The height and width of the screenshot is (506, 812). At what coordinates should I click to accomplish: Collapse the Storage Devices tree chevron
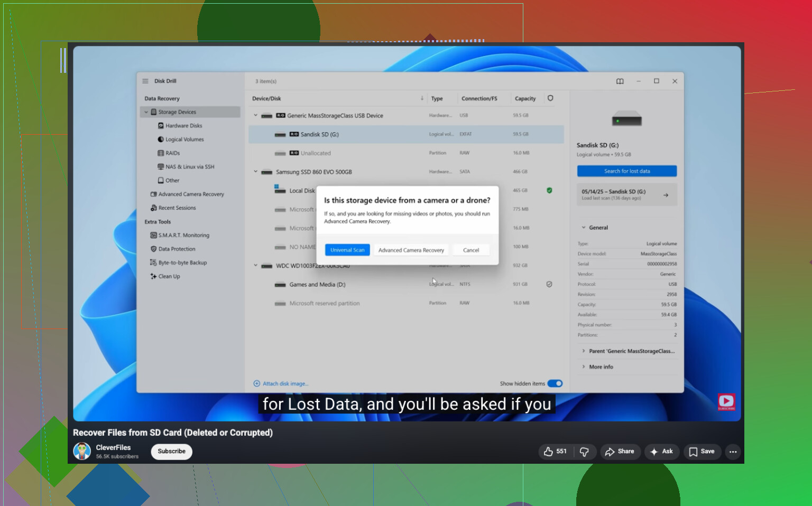(146, 112)
